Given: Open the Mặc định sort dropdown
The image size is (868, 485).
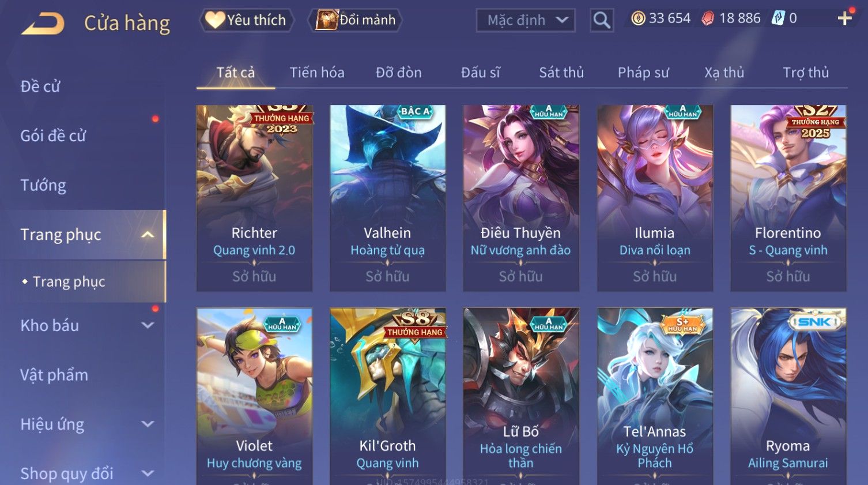Looking at the screenshot, I should (x=526, y=21).
